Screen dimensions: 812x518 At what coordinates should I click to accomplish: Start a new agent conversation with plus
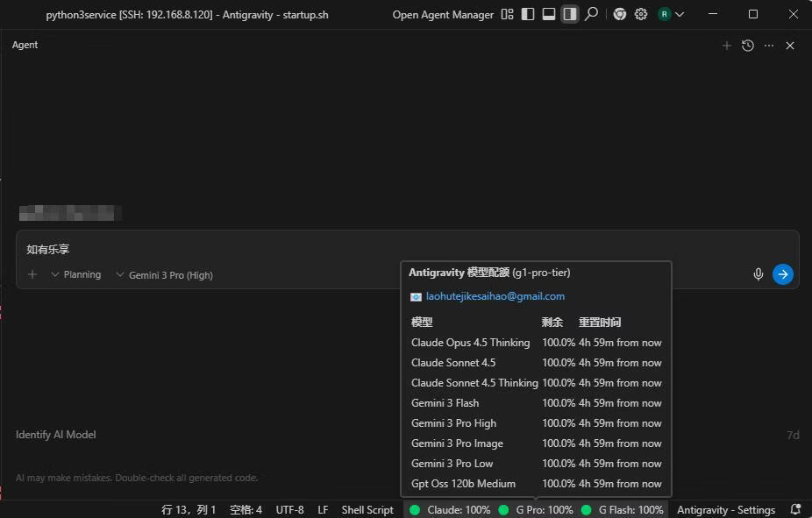tap(726, 46)
